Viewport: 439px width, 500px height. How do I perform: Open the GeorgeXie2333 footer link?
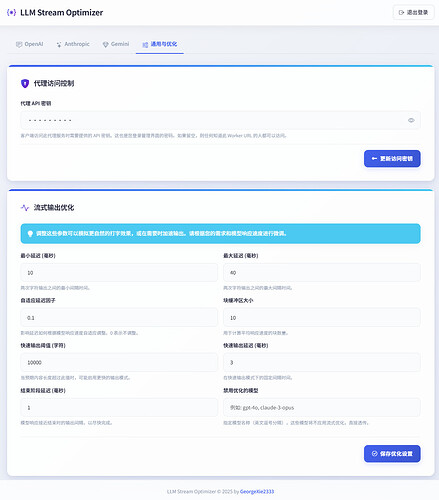[257, 491]
